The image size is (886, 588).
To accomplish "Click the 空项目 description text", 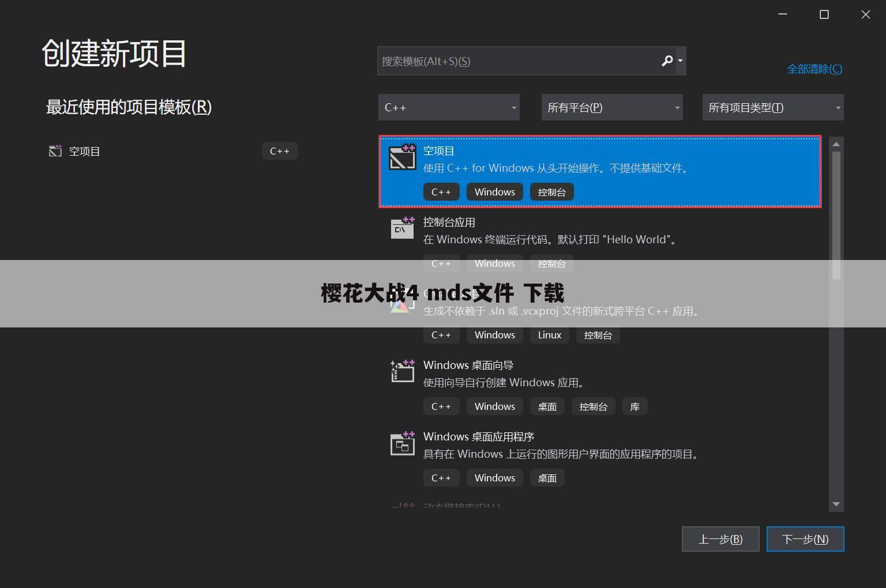I will [x=557, y=168].
